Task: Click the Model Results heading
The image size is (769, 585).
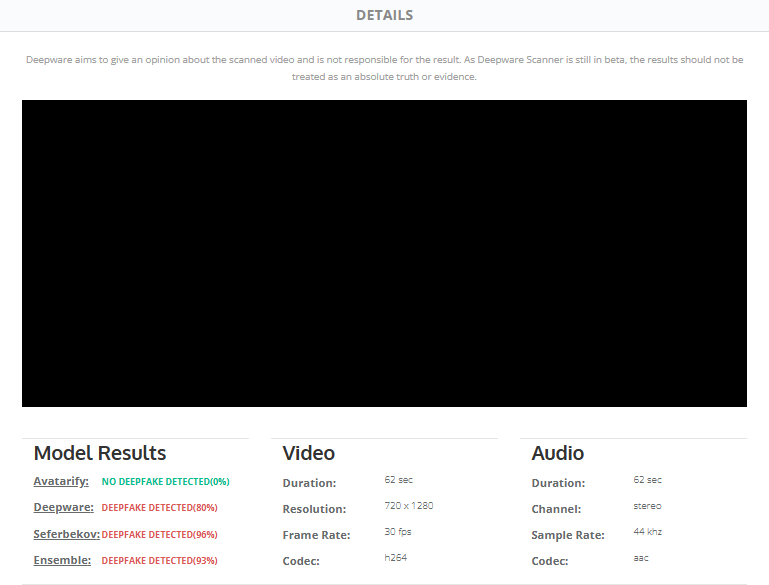Action: click(100, 453)
